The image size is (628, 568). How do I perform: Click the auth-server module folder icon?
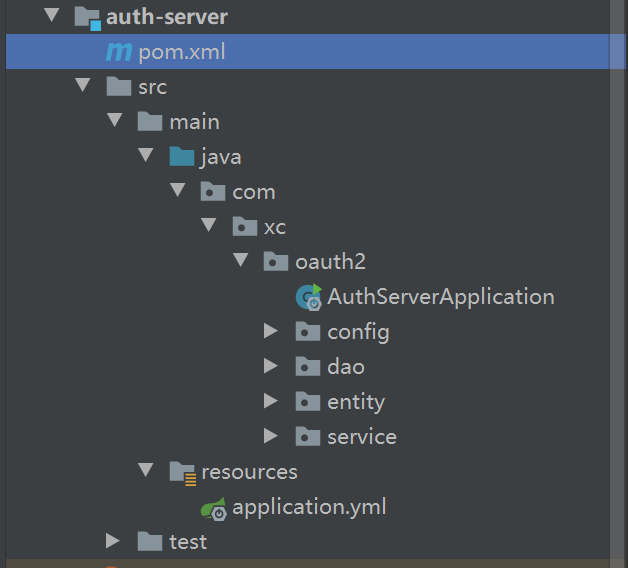[x=88, y=17]
